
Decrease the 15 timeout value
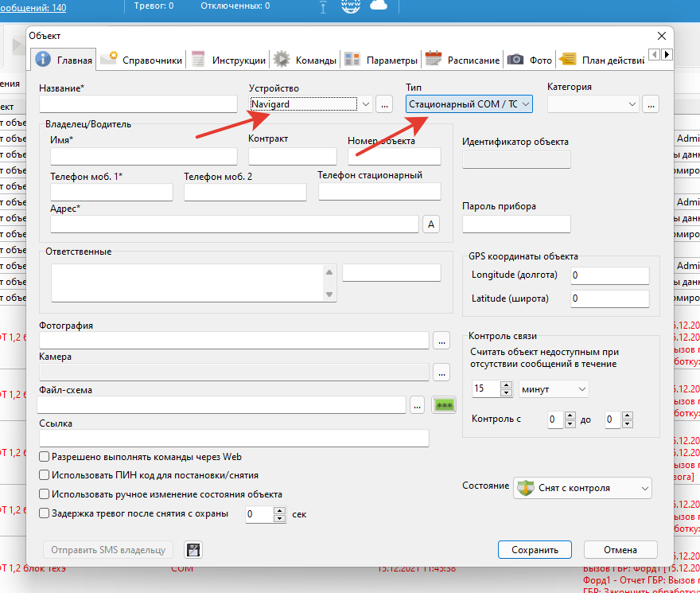[x=506, y=392]
